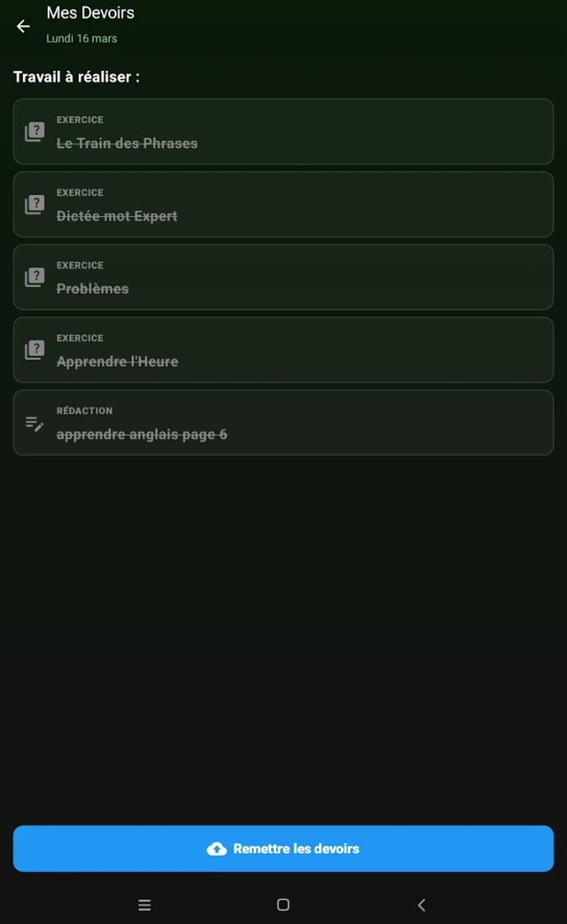
Task: Click the Lundi 16 mars date
Action: tap(82, 39)
